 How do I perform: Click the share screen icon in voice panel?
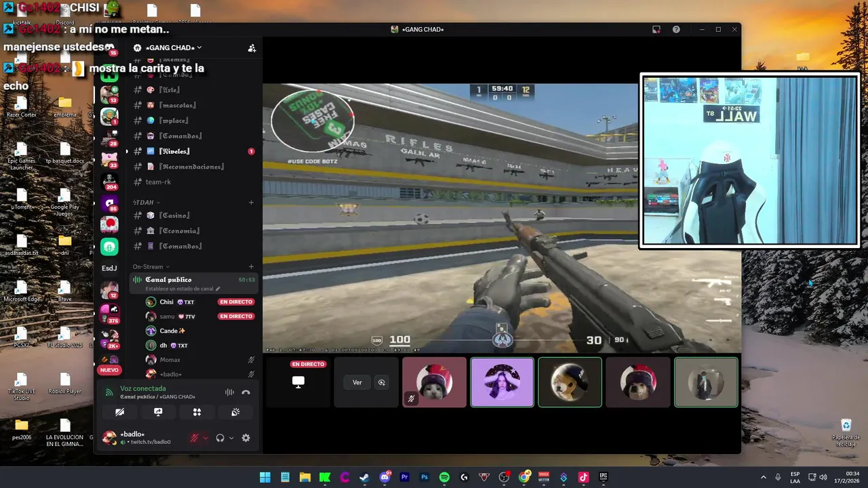(x=158, y=412)
